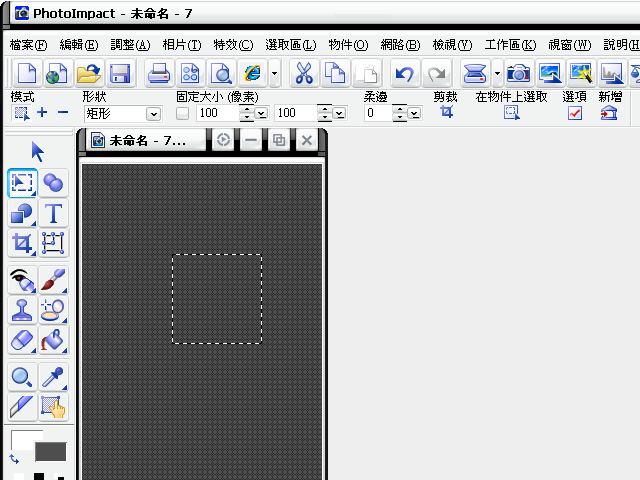
Task: Preview in browser with Internet Explorer icon
Action: pyautogui.click(x=253, y=74)
